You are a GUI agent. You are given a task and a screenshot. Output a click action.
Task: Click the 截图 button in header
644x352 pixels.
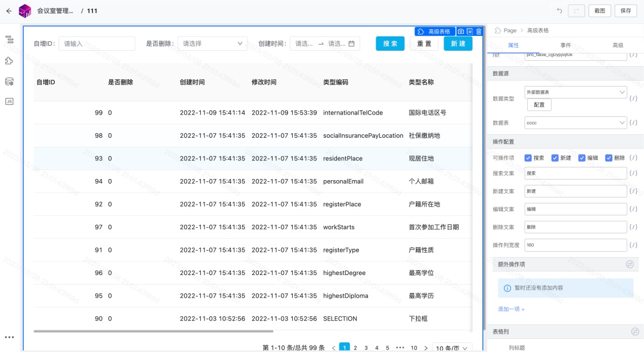[600, 11]
